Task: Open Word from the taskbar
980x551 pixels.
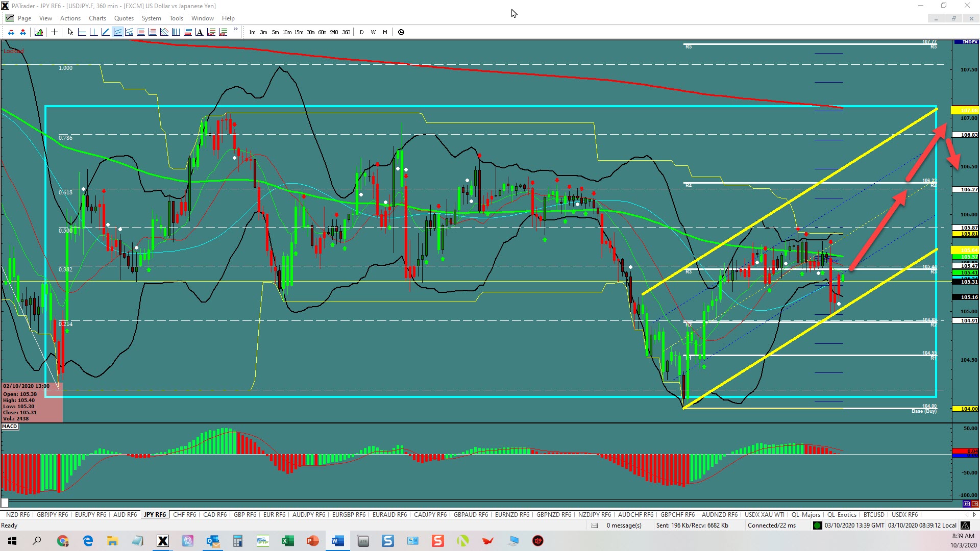Action: 337,541
